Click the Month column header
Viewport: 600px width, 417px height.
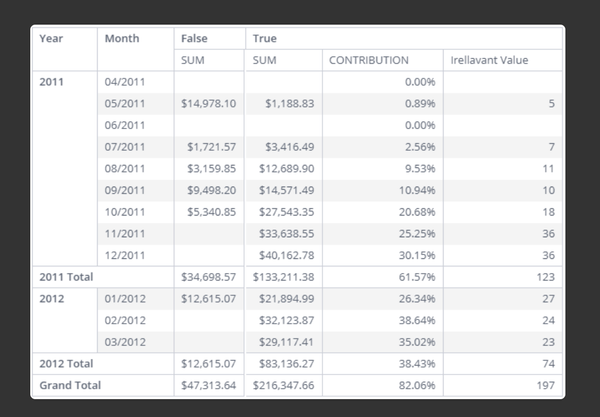click(x=122, y=39)
